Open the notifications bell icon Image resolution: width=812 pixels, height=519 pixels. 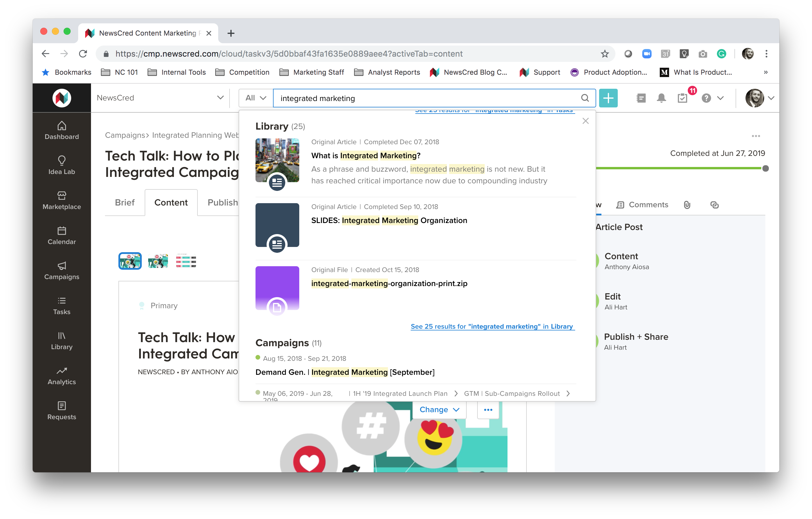[661, 98]
